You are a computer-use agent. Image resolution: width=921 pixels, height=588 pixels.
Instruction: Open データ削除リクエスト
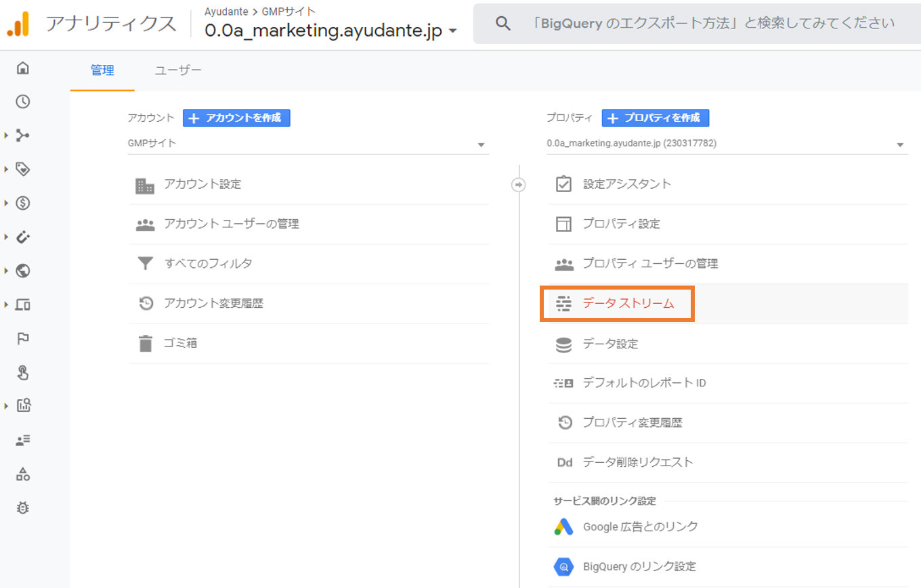point(728,463)
